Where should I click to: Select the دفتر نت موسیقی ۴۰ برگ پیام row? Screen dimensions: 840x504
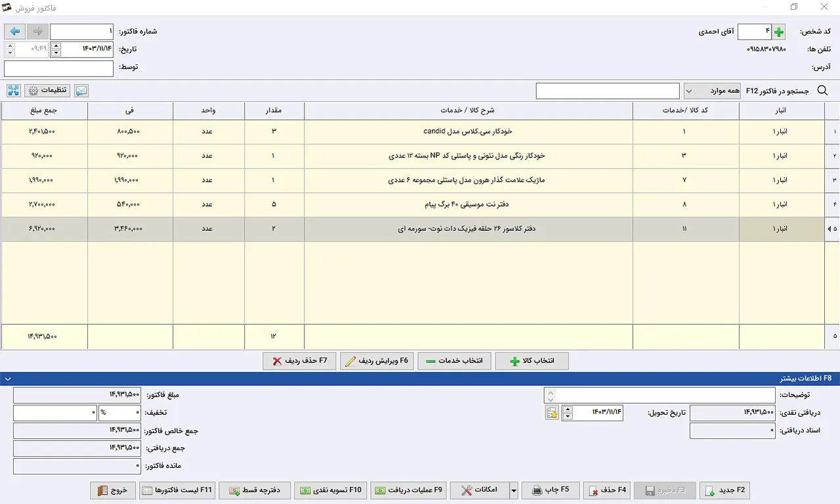(x=420, y=205)
